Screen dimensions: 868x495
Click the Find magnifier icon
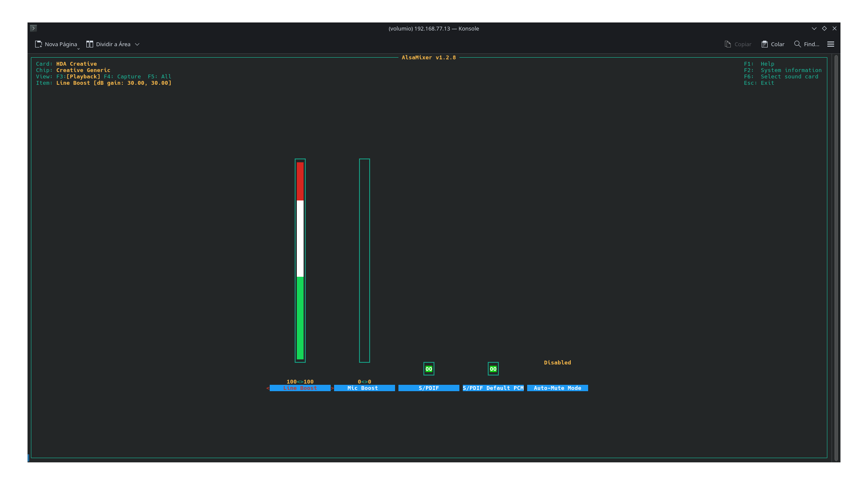pos(797,44)
